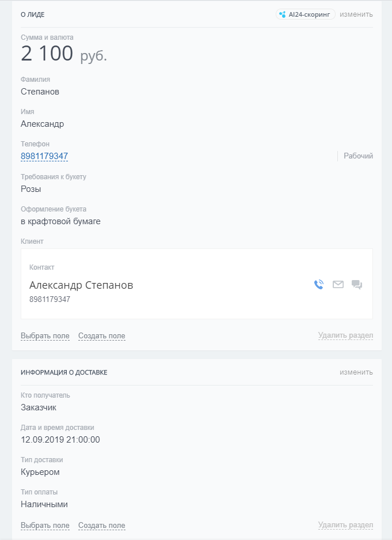This screenshot has width=392, height=540.
Task: Click the Тип доставки value Курьером
Action: pyautogui.click(x=40, y=472)
